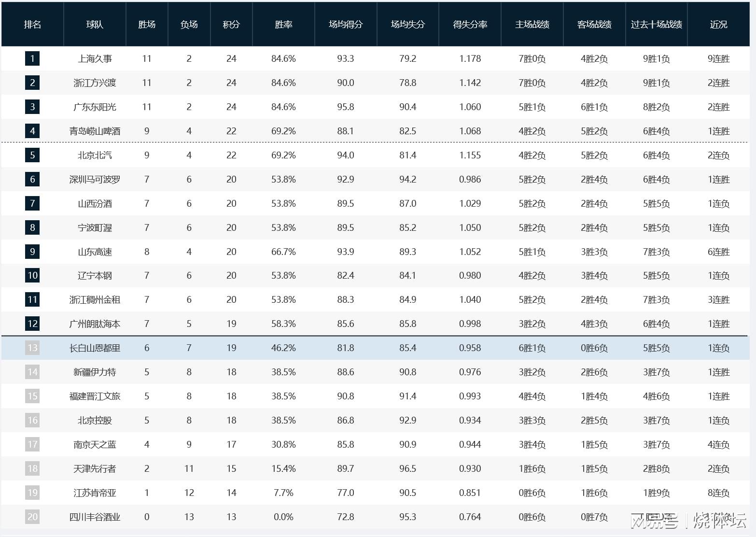The width and height of the screenshot is (756, 537).
Task: Open the 广东东阳光 team link
Action: point(95,107)
